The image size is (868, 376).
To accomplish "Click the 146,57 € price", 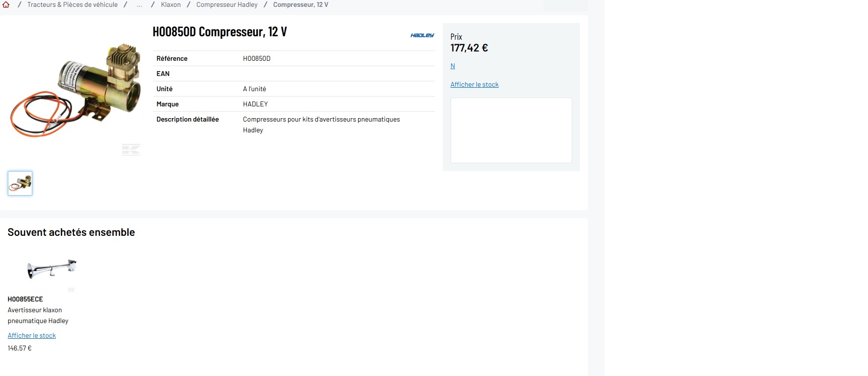I will pyautogui.click(x=20, y=348).
